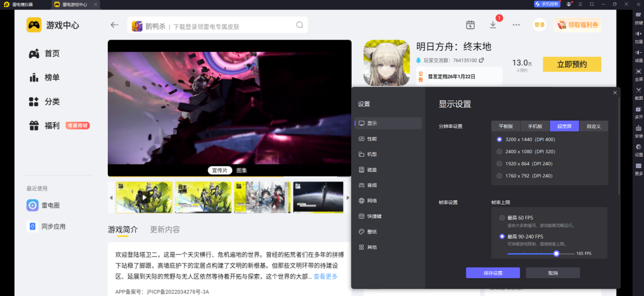Click 保存设置 to save display settings
This screenshot has width=644, height=296.
click(492, 273)
